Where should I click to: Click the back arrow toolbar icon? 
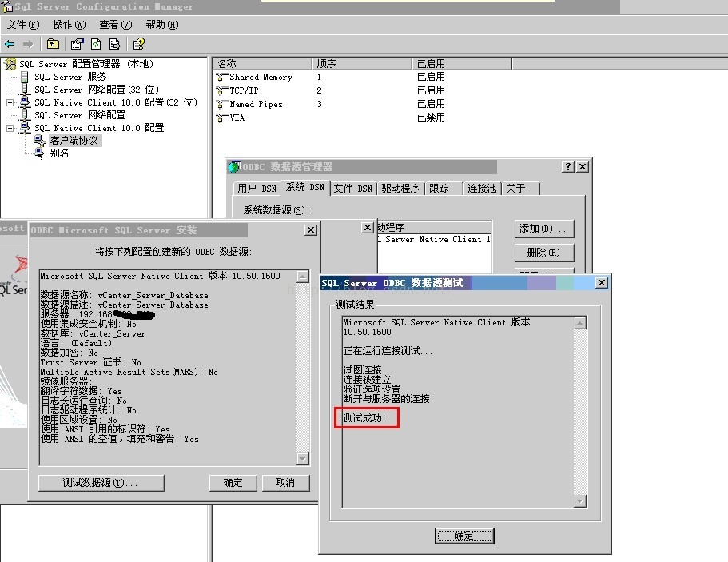10,44
